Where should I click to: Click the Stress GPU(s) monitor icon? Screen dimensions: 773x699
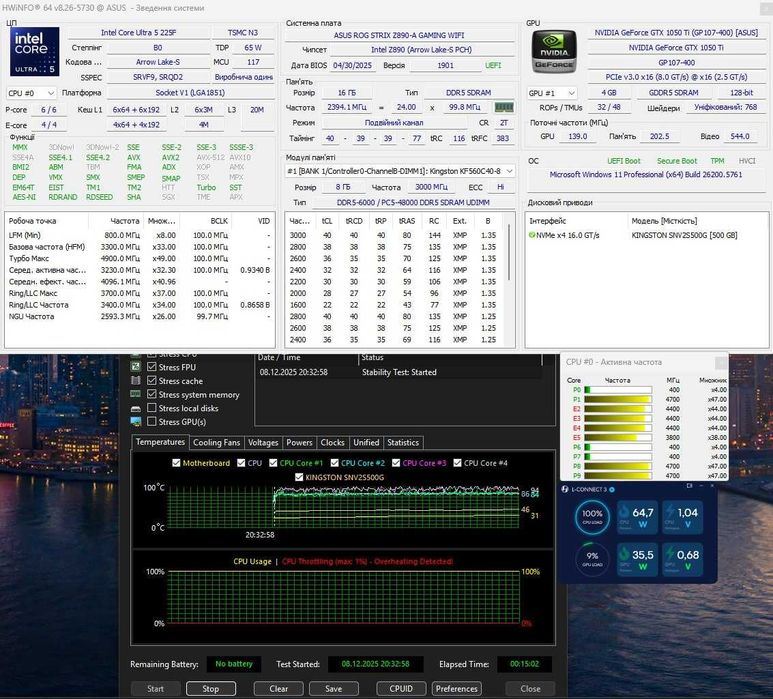click(x=136, y=421)
